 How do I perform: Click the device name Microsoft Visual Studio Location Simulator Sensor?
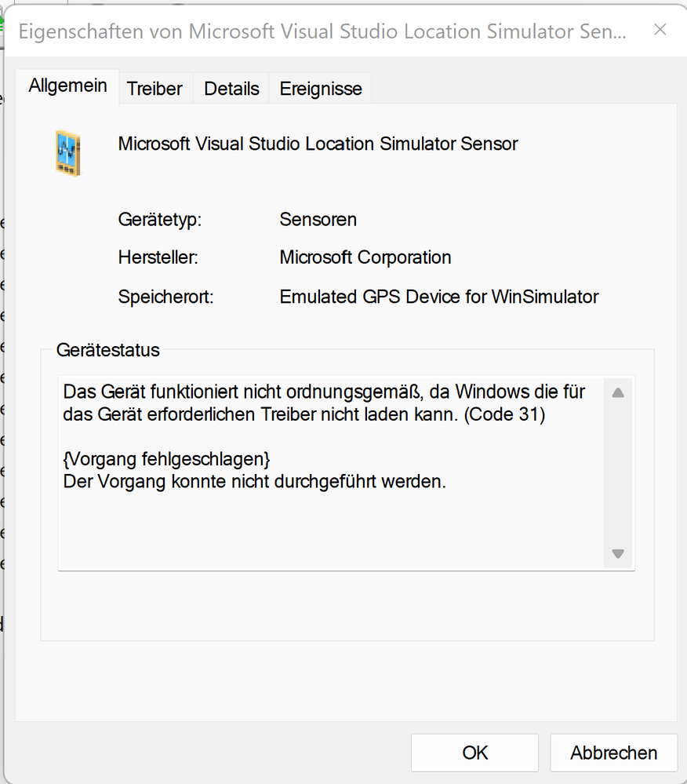click(317, 144)
